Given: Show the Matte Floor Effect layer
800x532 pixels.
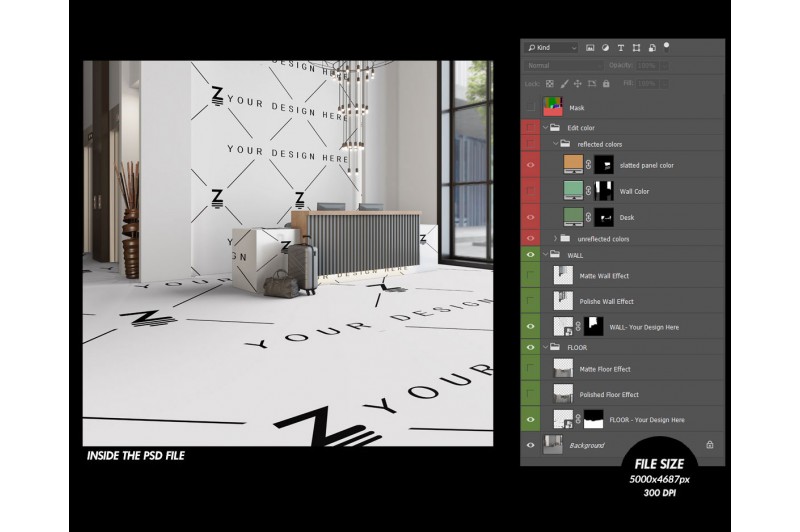Looking at the screenshot, I should (531, 368).
